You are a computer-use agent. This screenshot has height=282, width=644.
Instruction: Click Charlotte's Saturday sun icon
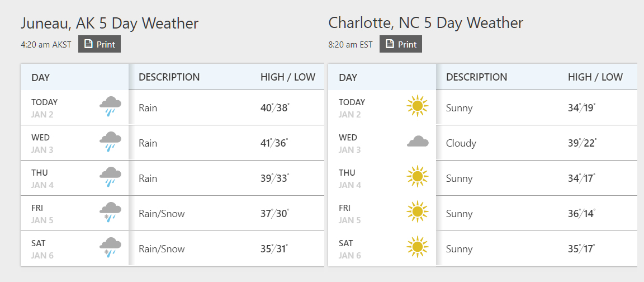pyautogui.click(x=417, y=247)
